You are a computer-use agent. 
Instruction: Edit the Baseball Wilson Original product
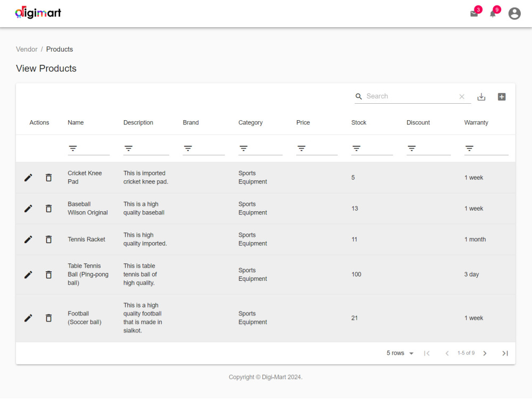(x=29, y=209)
